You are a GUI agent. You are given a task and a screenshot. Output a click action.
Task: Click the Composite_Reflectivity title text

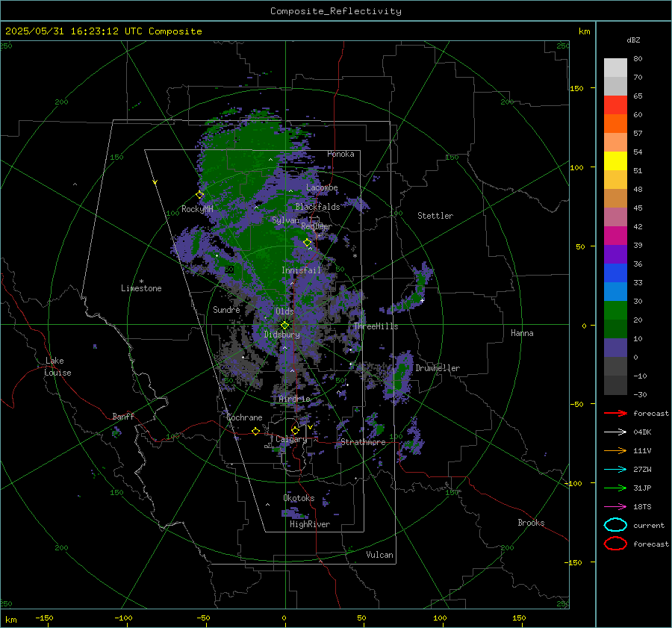click(x=336, y=11)
